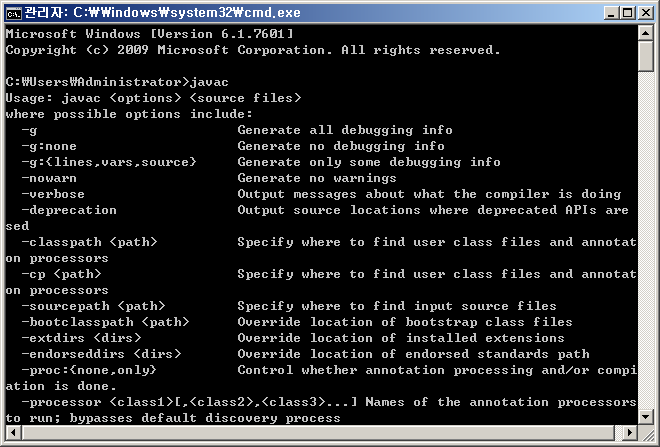
Task: Click the '-g:none' option text
Action: pos(49,146)
